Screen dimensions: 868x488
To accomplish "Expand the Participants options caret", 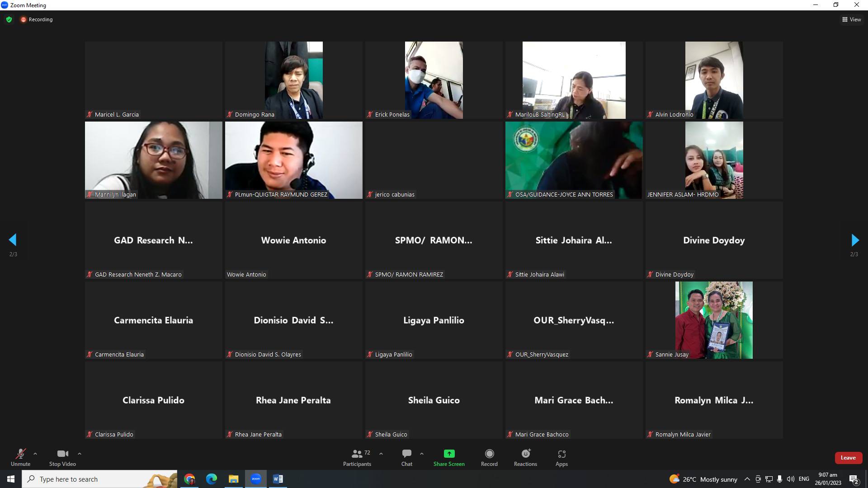I will click(x=381, y=454).
